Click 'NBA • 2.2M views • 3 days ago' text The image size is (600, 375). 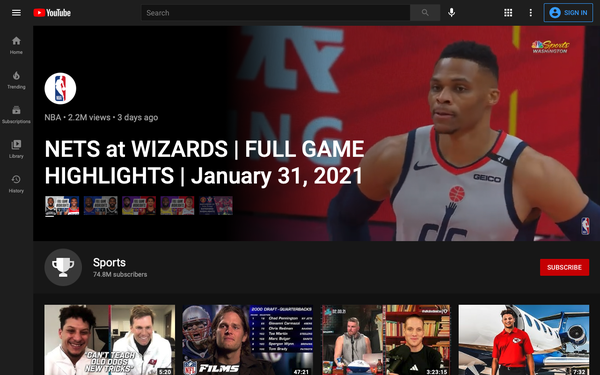[101, 117]
